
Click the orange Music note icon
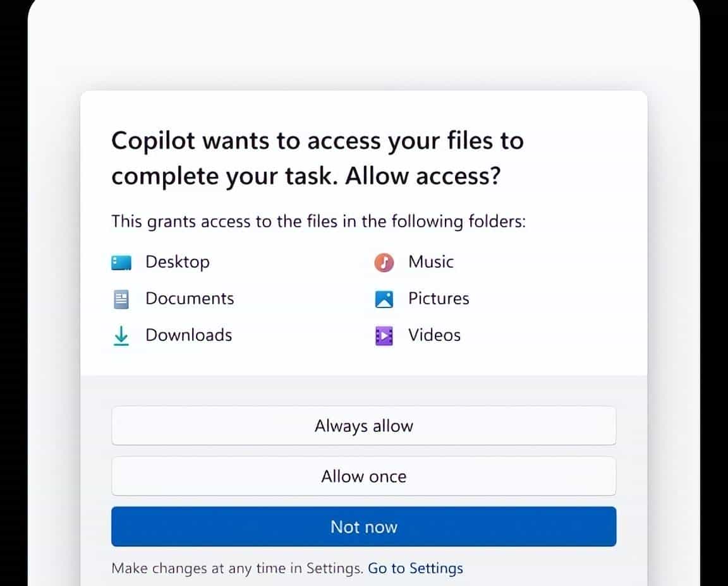click(384, 263)
